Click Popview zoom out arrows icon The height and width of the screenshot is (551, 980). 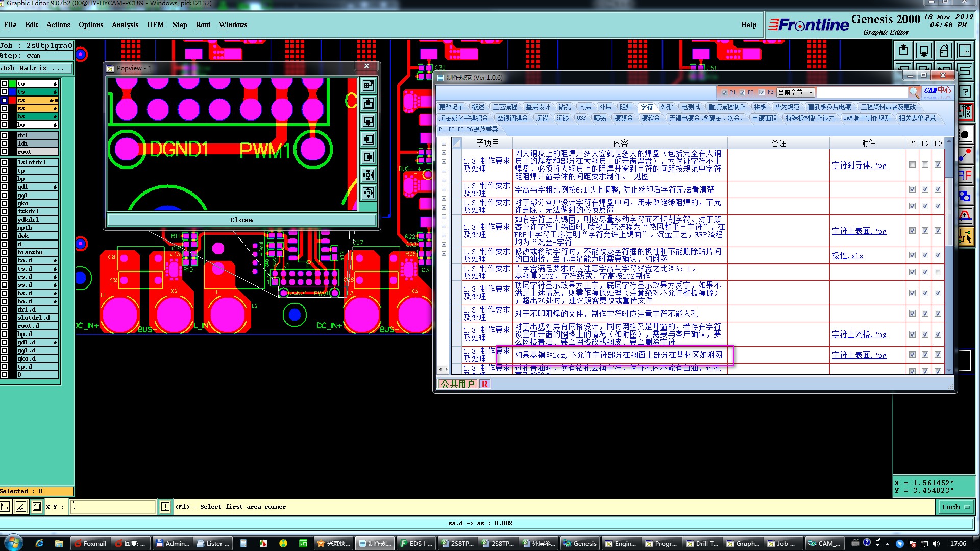tap(368, 175)
